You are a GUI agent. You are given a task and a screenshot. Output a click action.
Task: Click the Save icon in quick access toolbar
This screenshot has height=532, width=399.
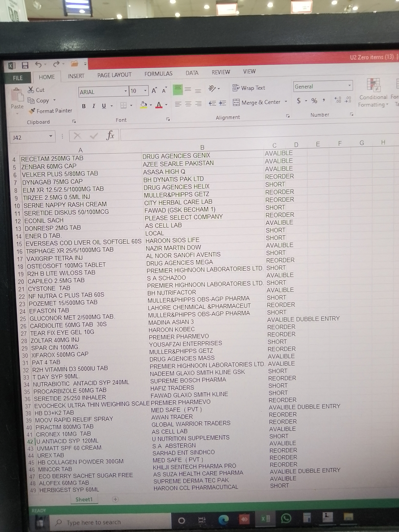click(x=25, y=65)
